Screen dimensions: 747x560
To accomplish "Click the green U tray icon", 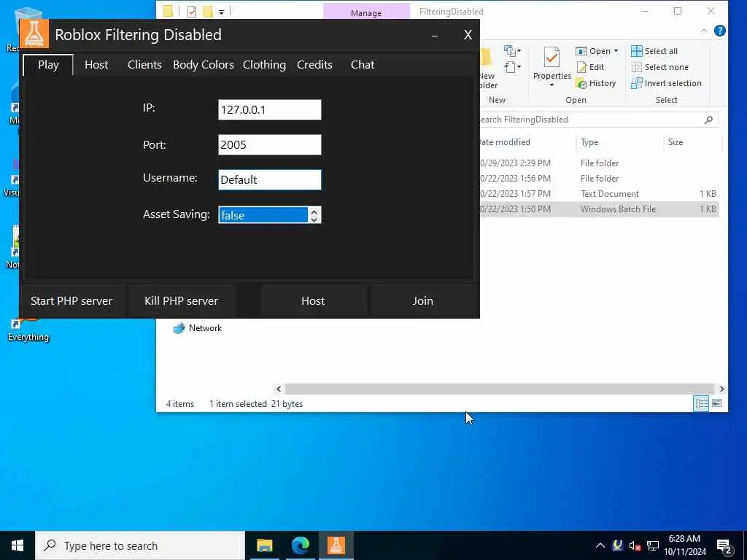I will (x=617, y=545).
